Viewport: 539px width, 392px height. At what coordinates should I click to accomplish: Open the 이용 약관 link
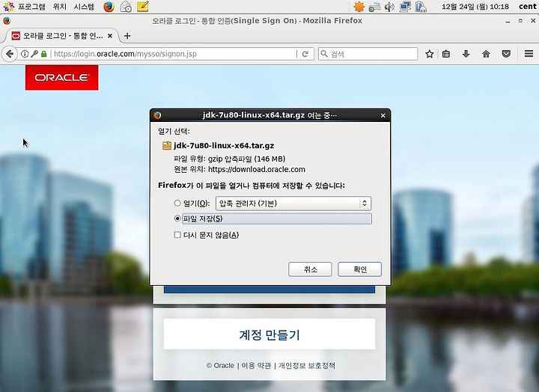(x=256, y=366)
